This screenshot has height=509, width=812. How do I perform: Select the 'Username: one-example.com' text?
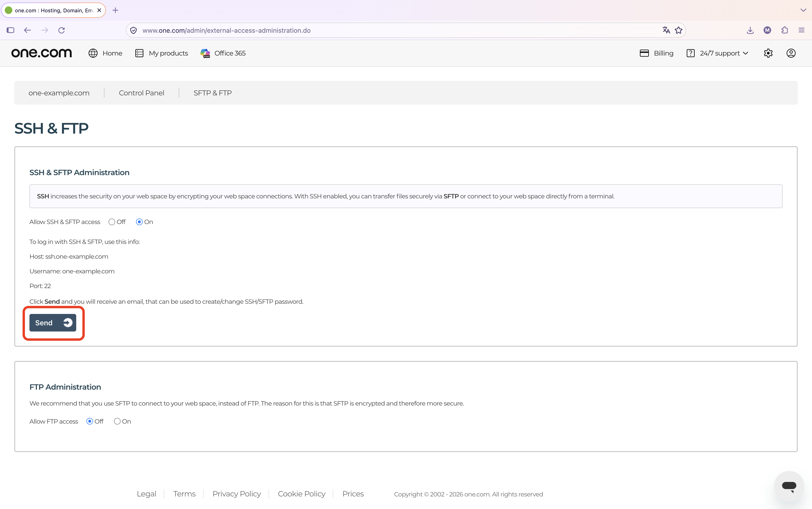pos(72,271)
